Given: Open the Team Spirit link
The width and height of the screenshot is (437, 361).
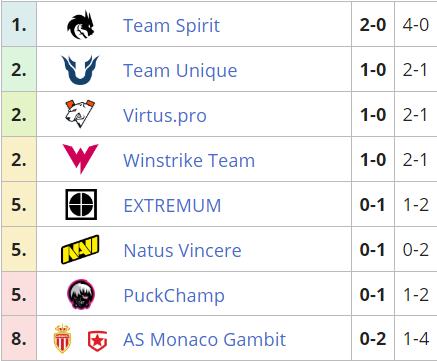Looking at the screenshot, I should tap(172, 26).
